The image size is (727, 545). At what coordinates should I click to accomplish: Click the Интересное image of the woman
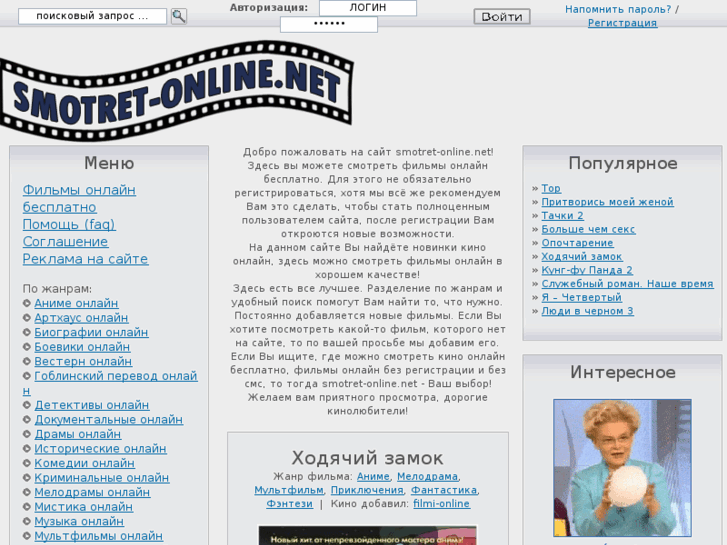click(622, 468)
